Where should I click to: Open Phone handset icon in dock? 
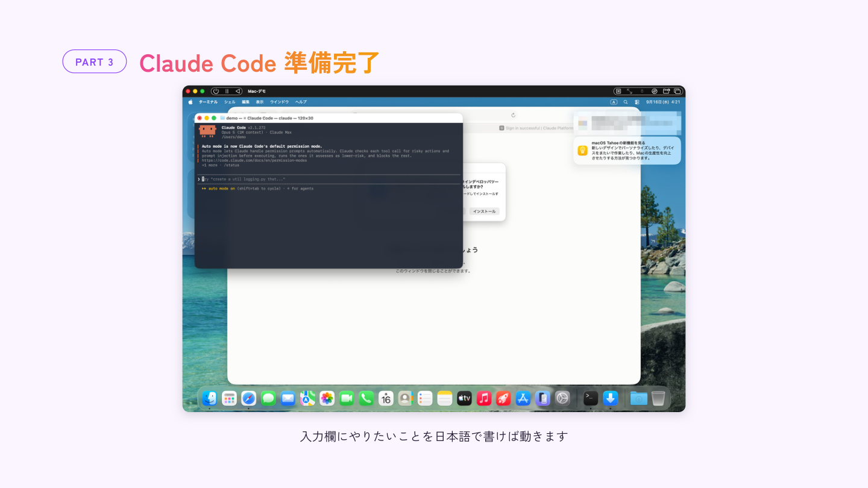366,398
